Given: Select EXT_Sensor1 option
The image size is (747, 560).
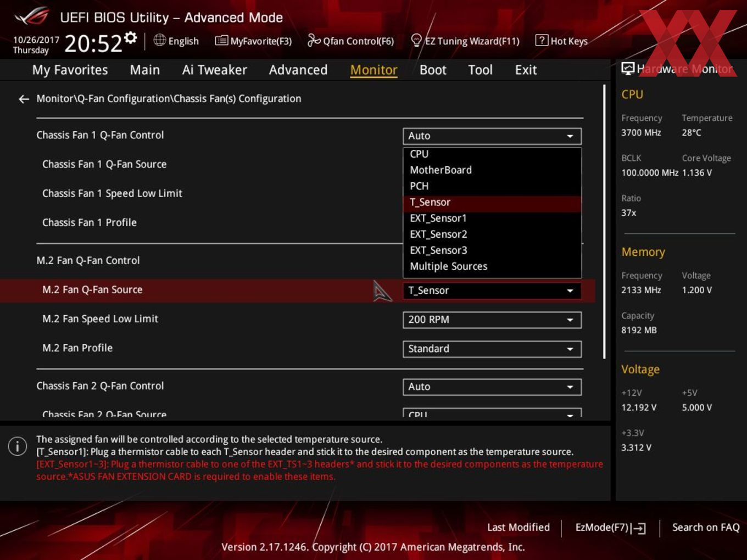Looking at the screenshot, I should tap(492, 219).
